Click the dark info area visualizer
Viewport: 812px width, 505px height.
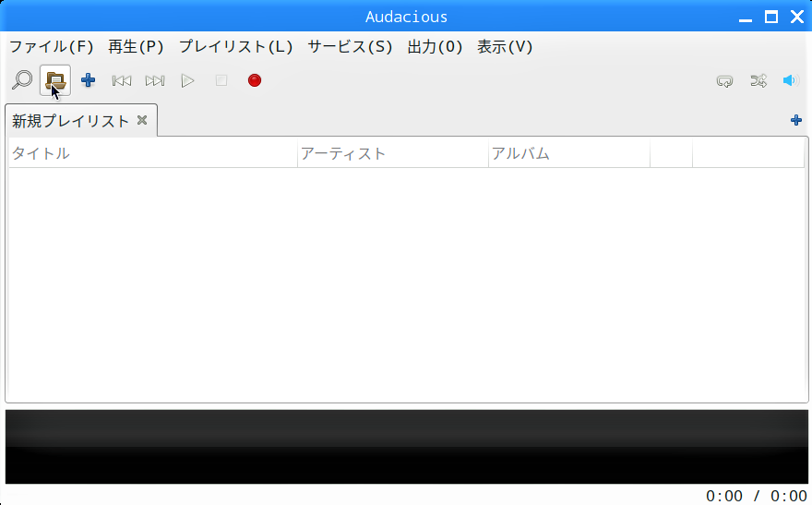[407, 447]
